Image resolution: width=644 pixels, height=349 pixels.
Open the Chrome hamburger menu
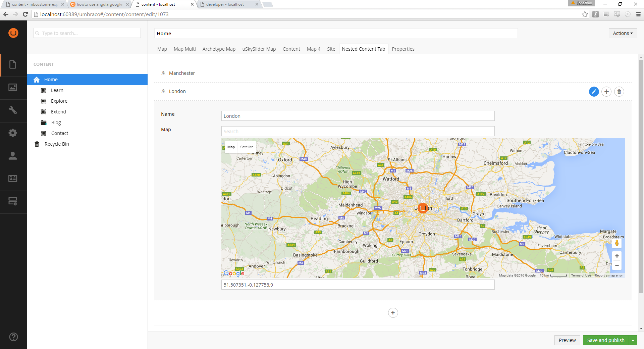pos(638,14)
